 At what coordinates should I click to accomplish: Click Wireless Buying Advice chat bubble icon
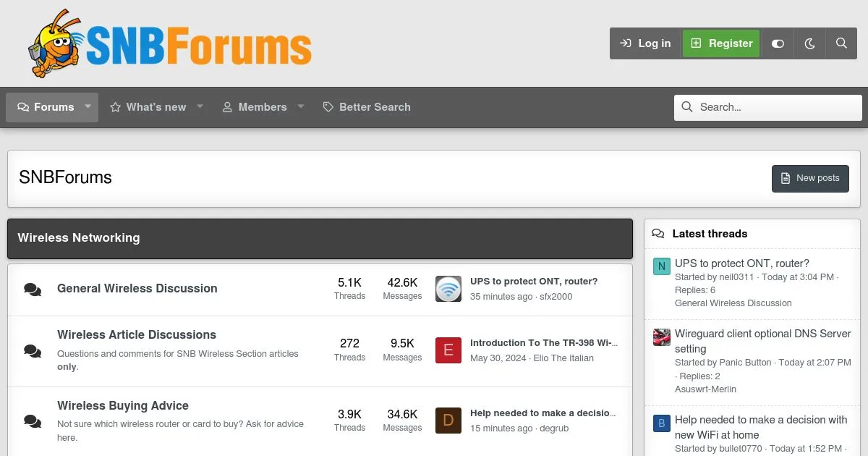click(33, 421)
